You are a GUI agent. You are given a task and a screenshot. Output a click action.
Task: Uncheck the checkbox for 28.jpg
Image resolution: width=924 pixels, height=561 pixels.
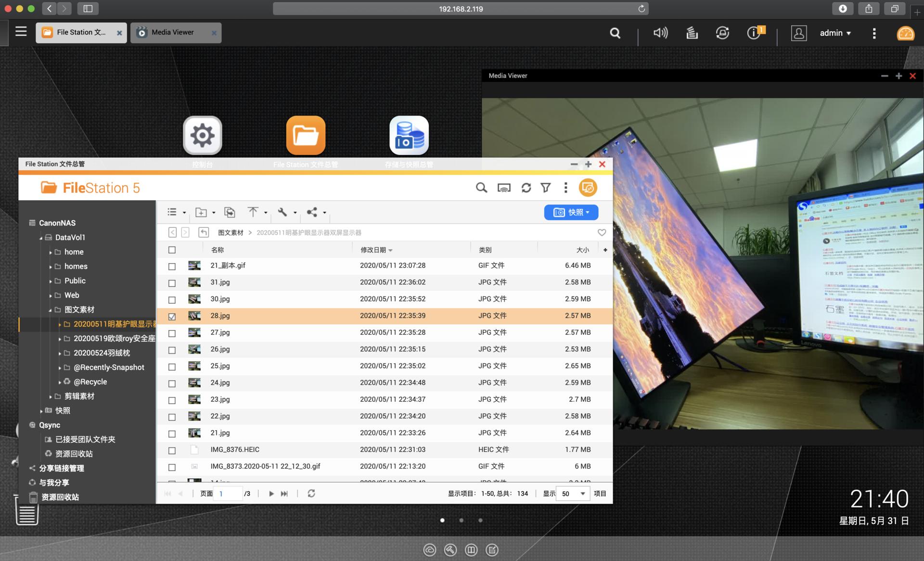[172, 317]
